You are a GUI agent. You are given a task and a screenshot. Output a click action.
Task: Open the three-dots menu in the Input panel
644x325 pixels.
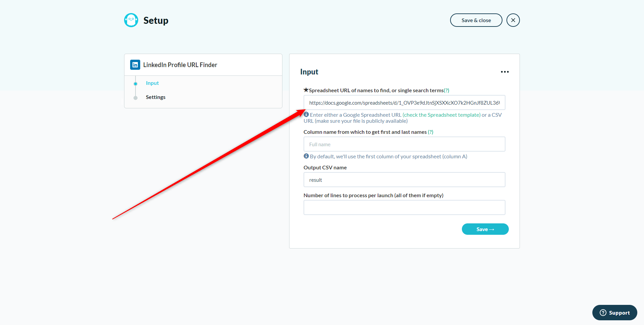pyautogui.click(x=505, y=72)
